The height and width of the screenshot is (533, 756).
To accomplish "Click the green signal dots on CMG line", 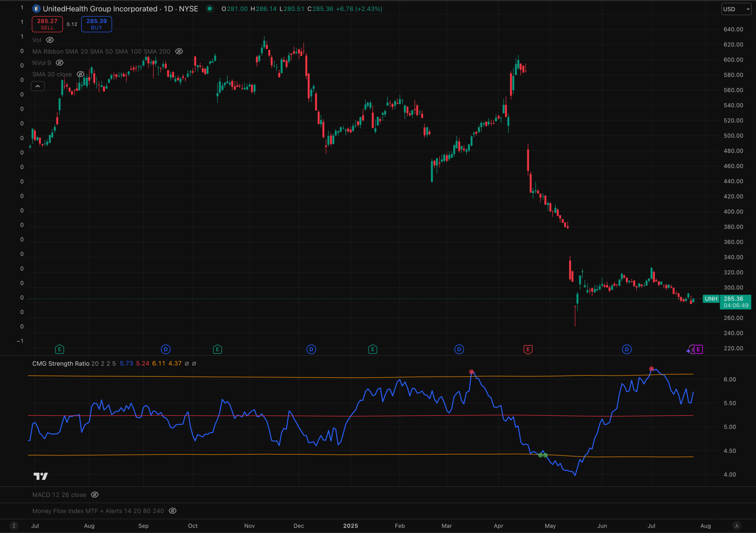I will click(x=543, y=455).
